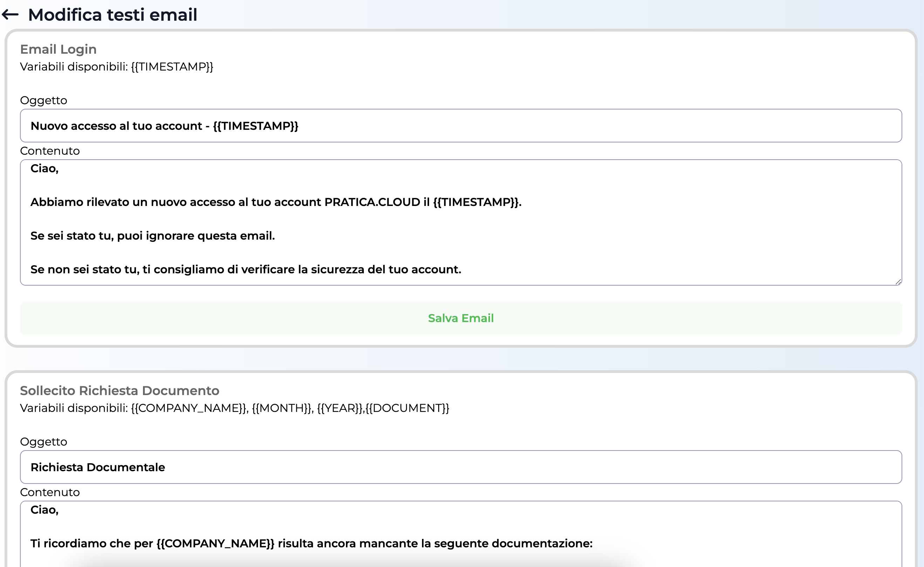
Task: Focus the Email Login subject field
Action: 461,126
